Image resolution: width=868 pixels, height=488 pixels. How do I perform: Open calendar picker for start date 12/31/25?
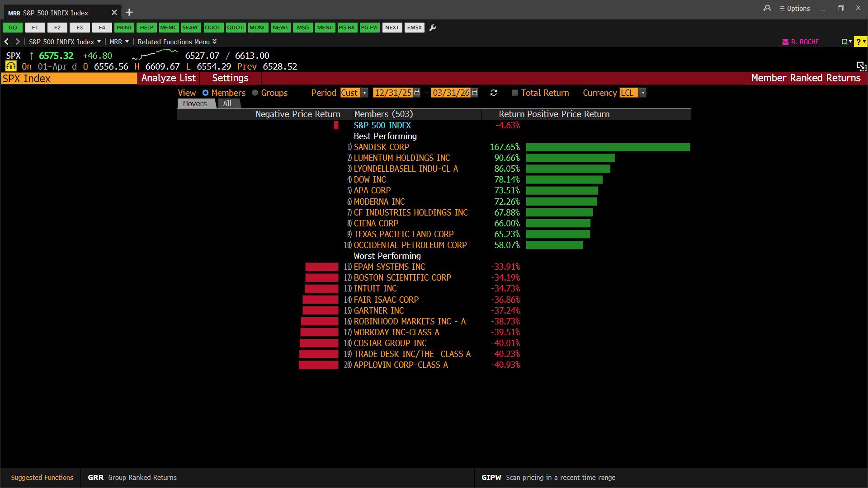[x=417, y=93]
